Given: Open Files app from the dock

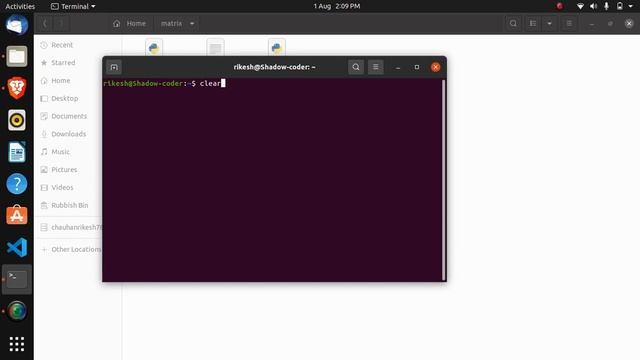Looking at the screenshot, I should (x=17, y=56).
